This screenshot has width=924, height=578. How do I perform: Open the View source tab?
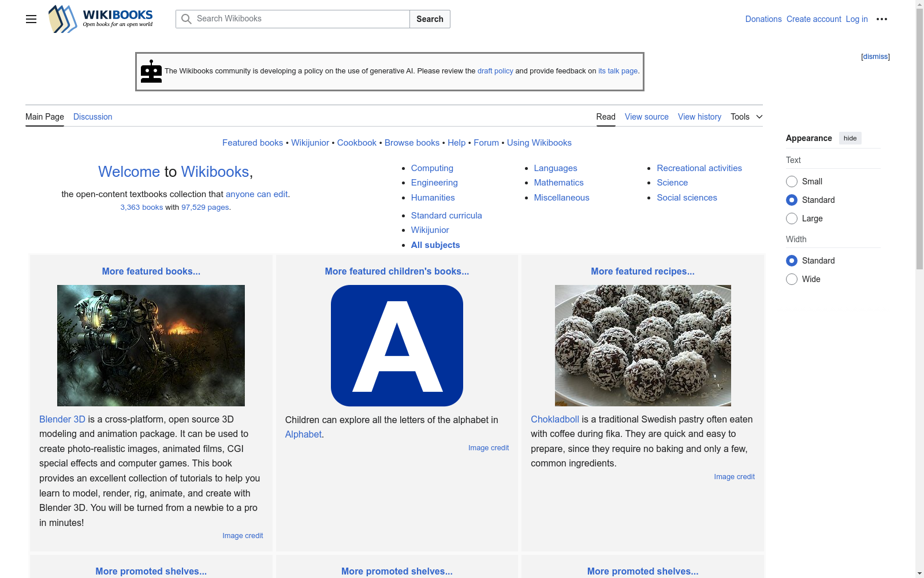pos(647,117)
